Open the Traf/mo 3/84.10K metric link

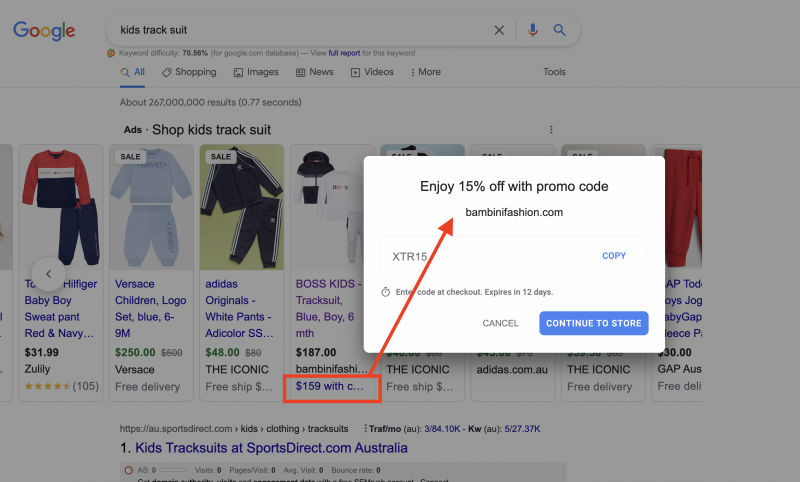pyautogui.click(x=442, y=429)
